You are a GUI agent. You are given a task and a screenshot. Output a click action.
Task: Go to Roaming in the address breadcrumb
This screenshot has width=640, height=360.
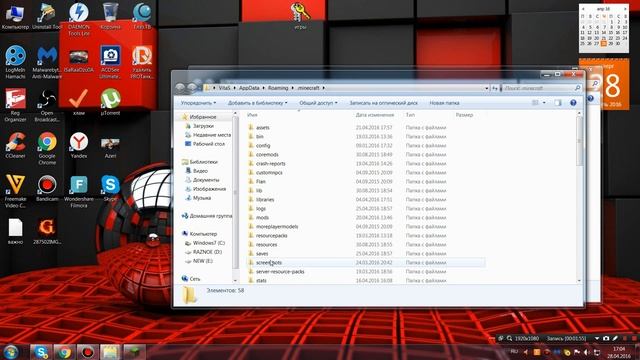278,88
